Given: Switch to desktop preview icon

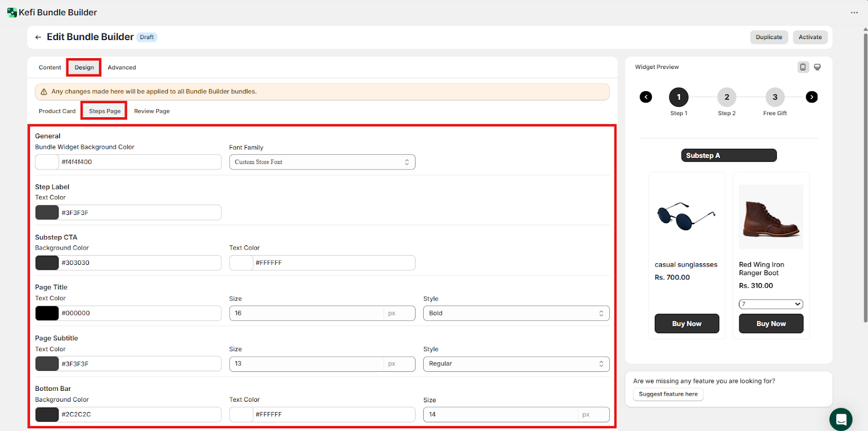Looking at the screenshot, I should (x=818, y=67).
